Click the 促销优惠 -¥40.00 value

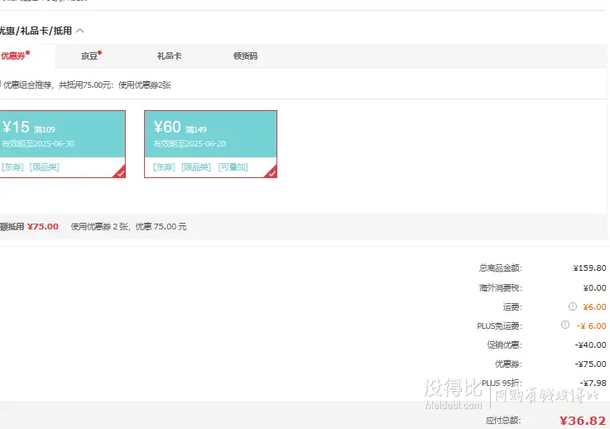[x=591, y=345]
